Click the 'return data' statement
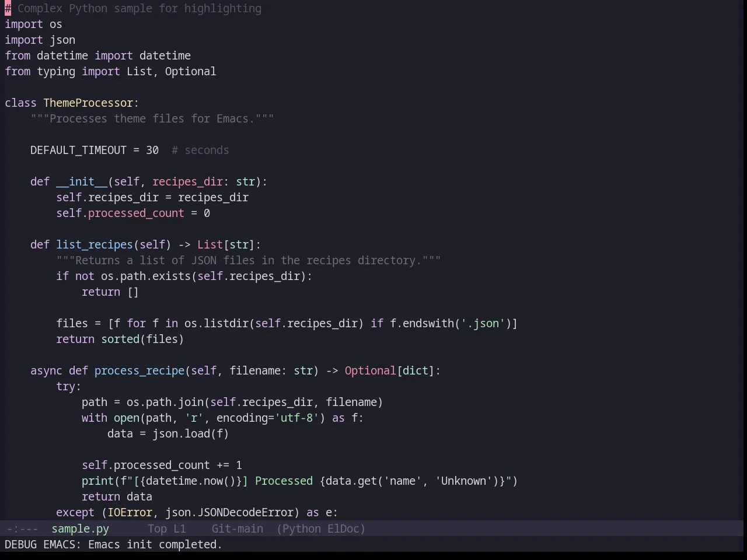The height and width of the screenshot is (560, 747). point(117,496)
